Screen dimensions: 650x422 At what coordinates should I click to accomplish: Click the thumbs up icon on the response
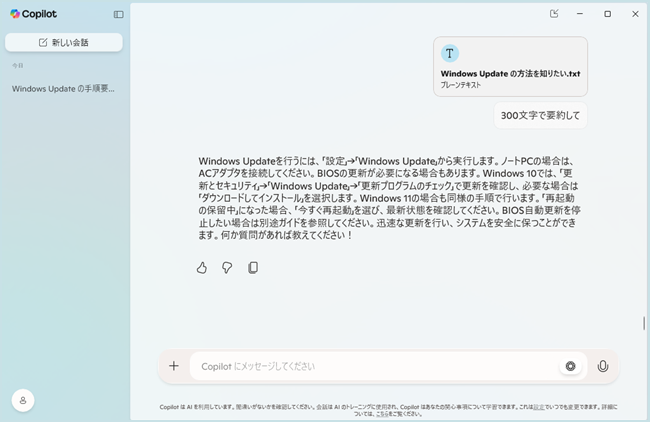coord(202,267)
